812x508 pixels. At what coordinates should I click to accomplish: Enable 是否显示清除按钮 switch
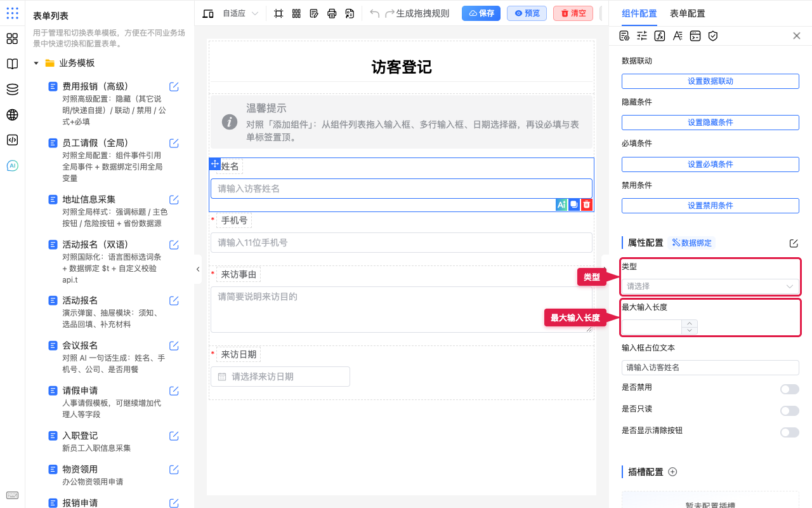[x=790, y=432]
